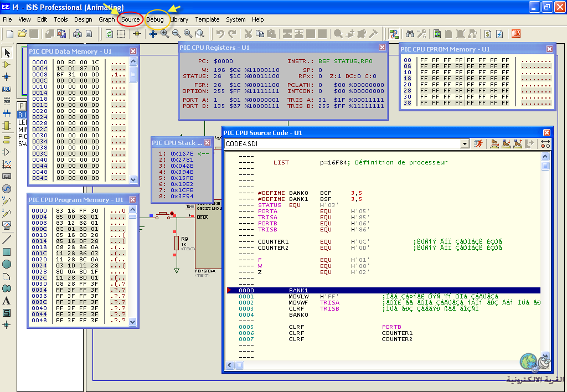
Task: Select the 2D Box drawing tool
Action: pyautogui.click(x=7, y=252)
